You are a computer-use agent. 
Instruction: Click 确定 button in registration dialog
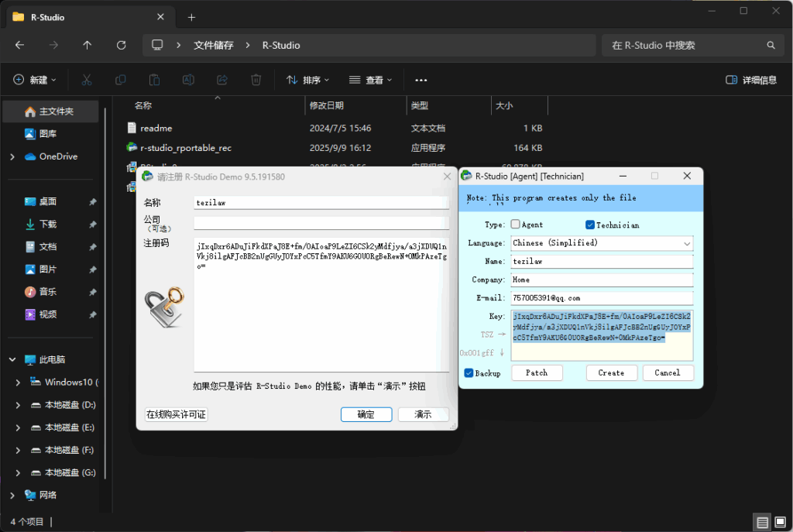(x=366, y=414)
